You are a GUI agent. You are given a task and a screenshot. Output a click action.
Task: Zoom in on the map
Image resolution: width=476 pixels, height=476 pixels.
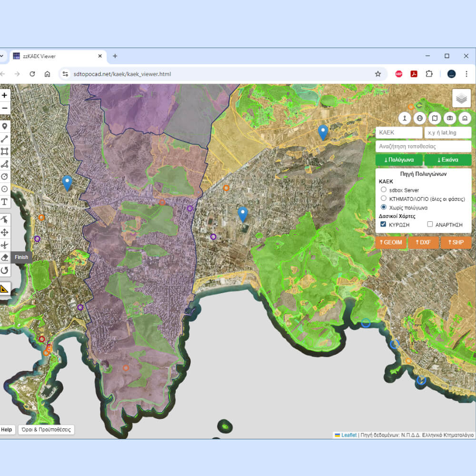(x=5, y=95)
